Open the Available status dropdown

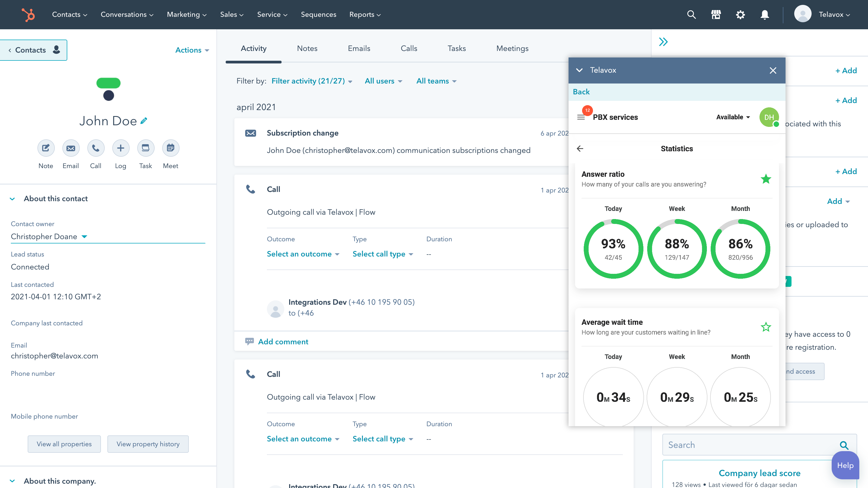[x=733, y=117]
